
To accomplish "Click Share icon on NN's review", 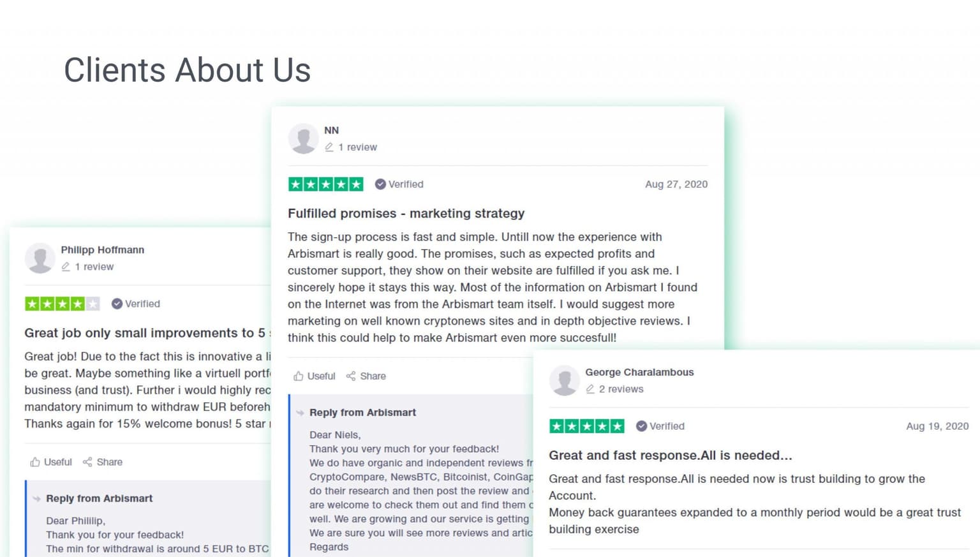I will [x=351, y=376].
